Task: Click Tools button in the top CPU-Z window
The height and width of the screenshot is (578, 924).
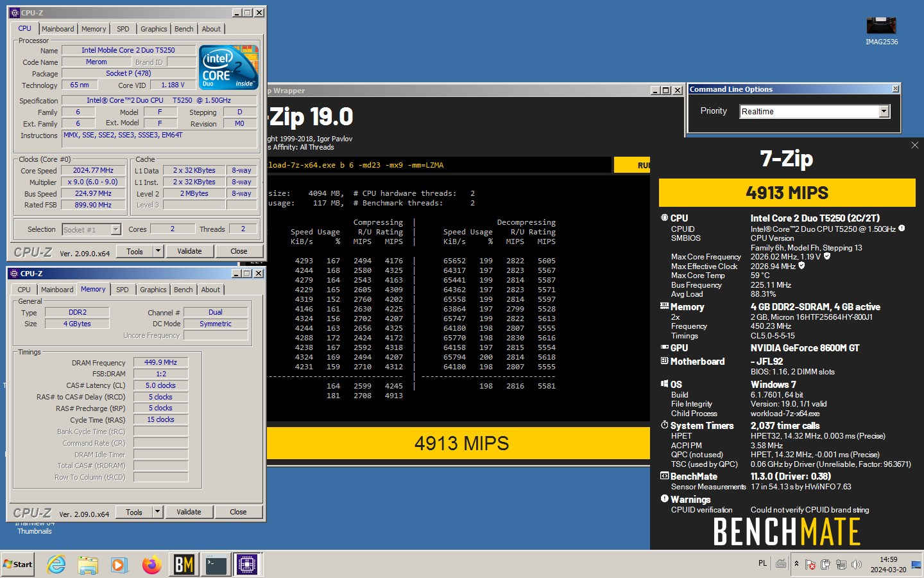Action: pos(135,251)
